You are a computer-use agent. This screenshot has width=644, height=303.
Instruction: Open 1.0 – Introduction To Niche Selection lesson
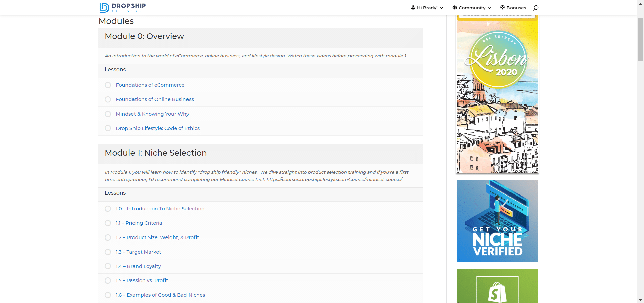[x=160, y=209]
